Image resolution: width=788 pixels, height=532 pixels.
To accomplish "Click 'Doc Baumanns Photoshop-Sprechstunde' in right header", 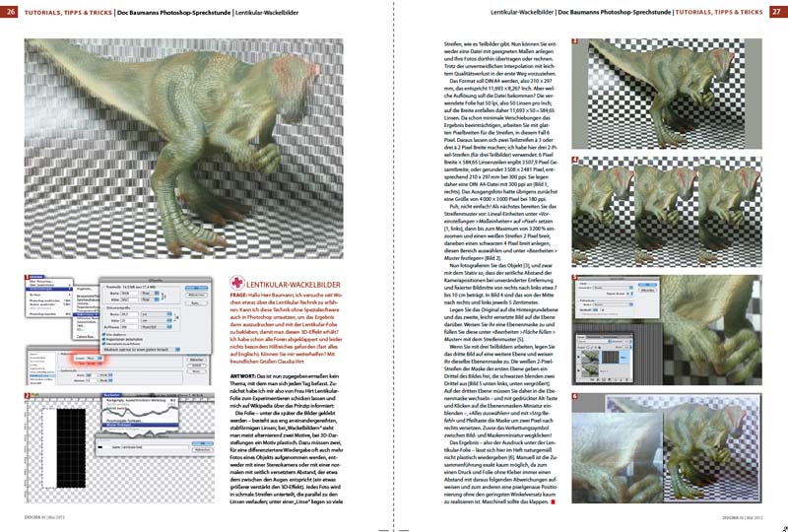I will [615, 12].
